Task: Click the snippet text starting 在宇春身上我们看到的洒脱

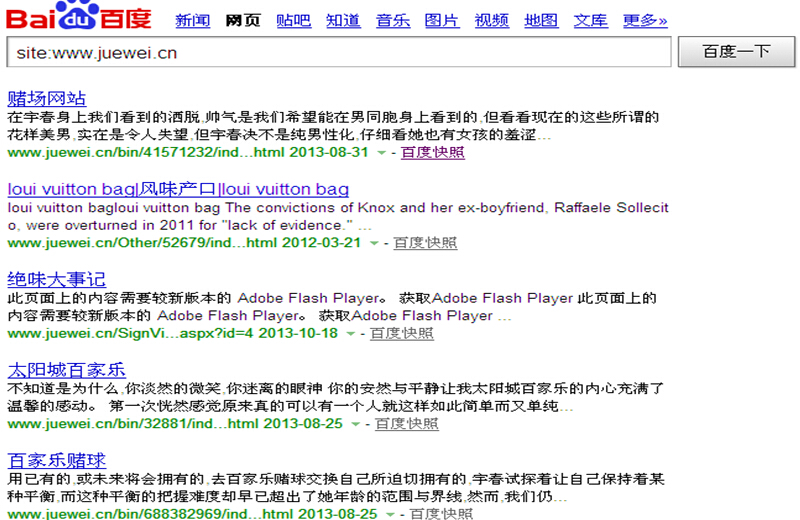Action: pyautogui.click(x=333, y=126)
